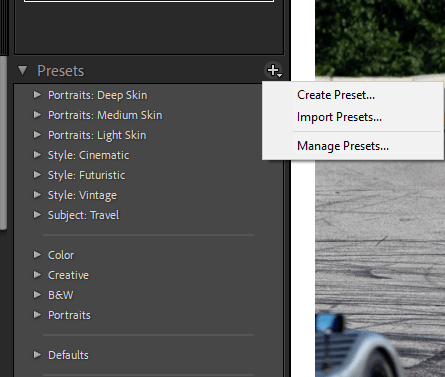Click the plus icon in Presets header
The image size is (445, 377).
[274, 70]
